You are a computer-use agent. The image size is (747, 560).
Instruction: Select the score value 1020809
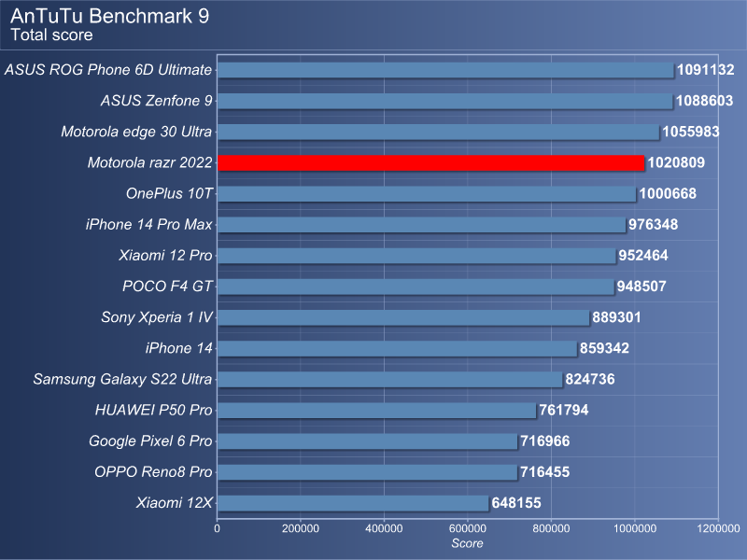(x=676, y=162)
